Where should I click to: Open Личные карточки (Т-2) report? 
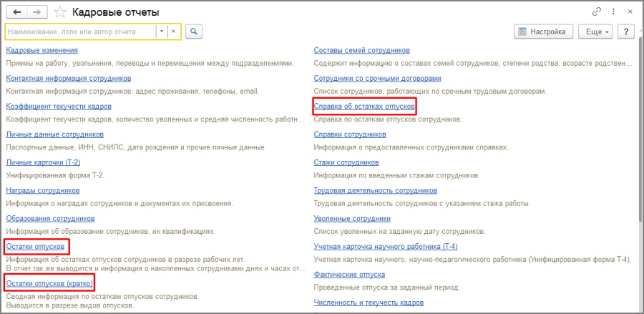pos(43,162)
